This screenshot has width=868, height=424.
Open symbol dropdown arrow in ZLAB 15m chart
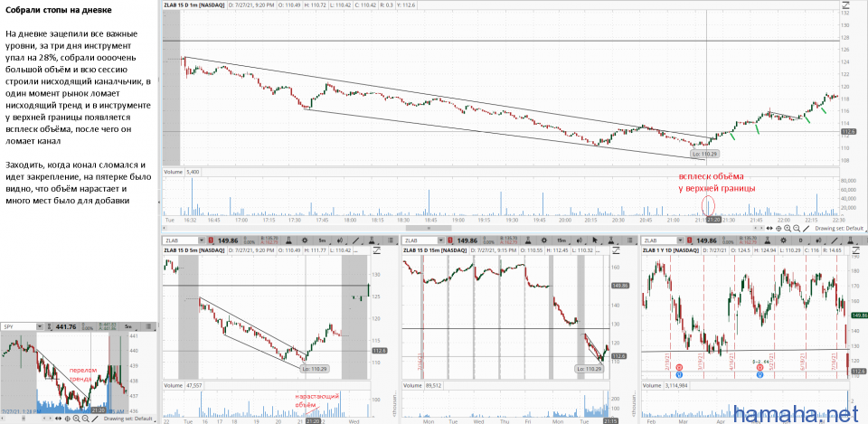(441, 240)
